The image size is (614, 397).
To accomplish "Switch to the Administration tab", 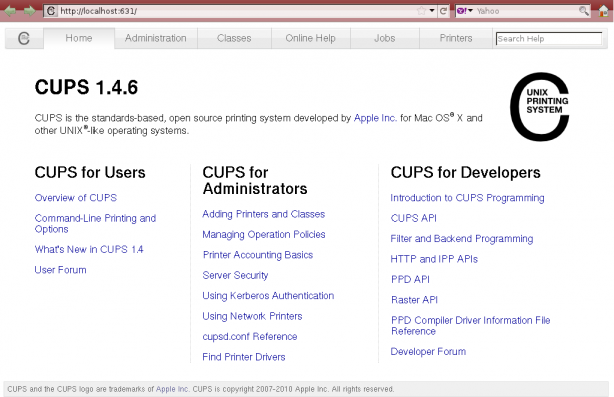I will pos(156,38).
